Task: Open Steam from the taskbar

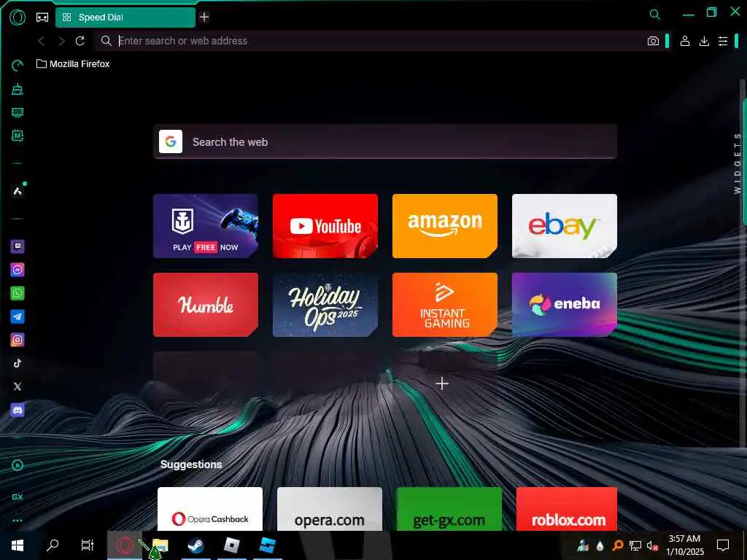Action: tap(196, 545)
